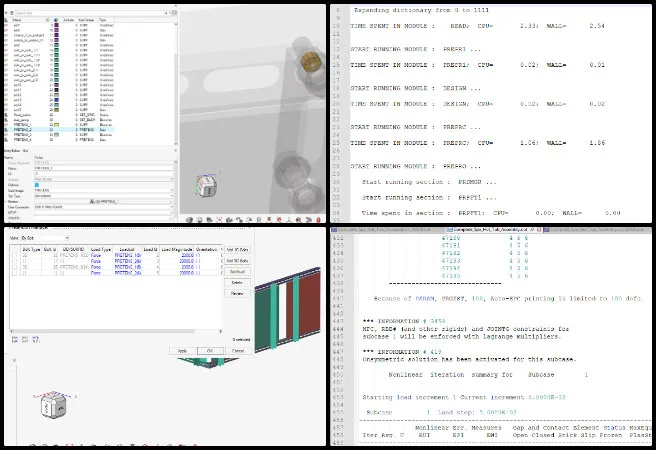
Task: Click the Load Magnitude column header
Action: [x=179, y=248]
